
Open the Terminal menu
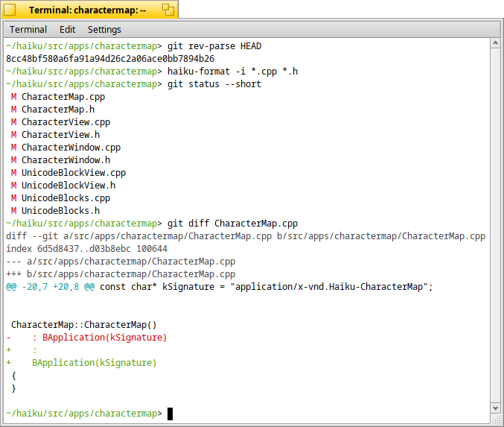pos(28,30)
